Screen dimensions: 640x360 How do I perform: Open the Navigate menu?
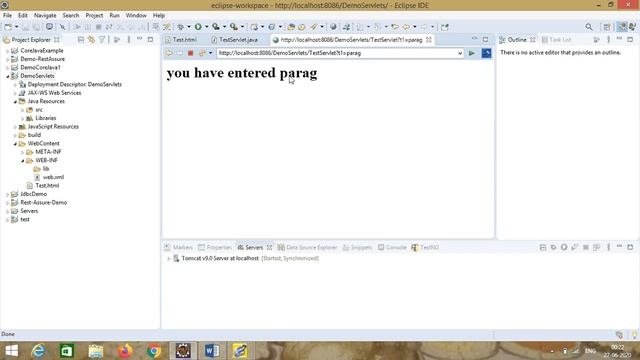(x=45, y=15)
